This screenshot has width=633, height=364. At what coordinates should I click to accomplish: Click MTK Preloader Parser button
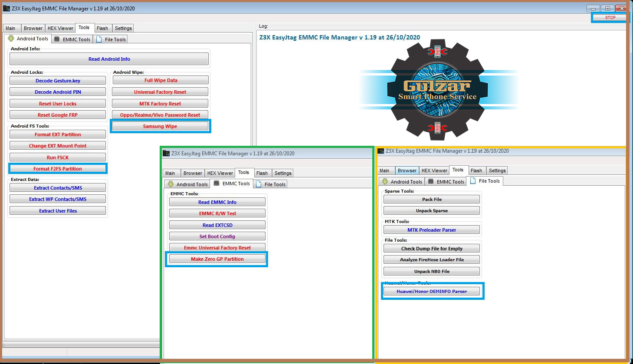tap(432, 230)
